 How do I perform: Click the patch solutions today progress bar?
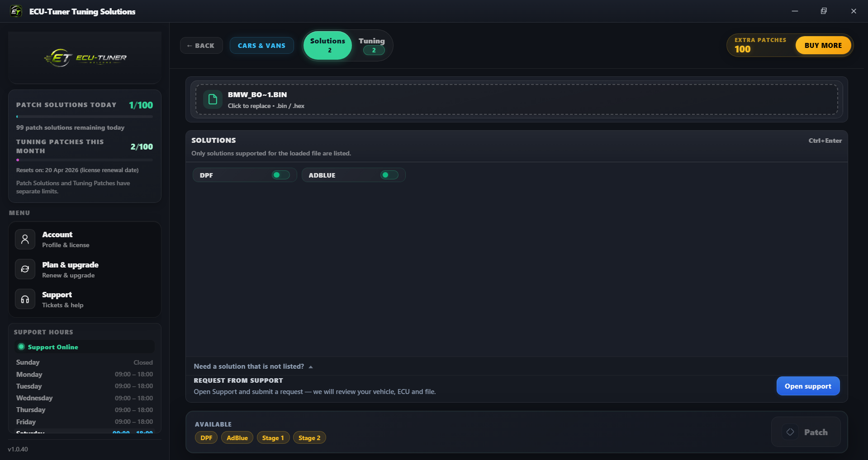point(85,117)
